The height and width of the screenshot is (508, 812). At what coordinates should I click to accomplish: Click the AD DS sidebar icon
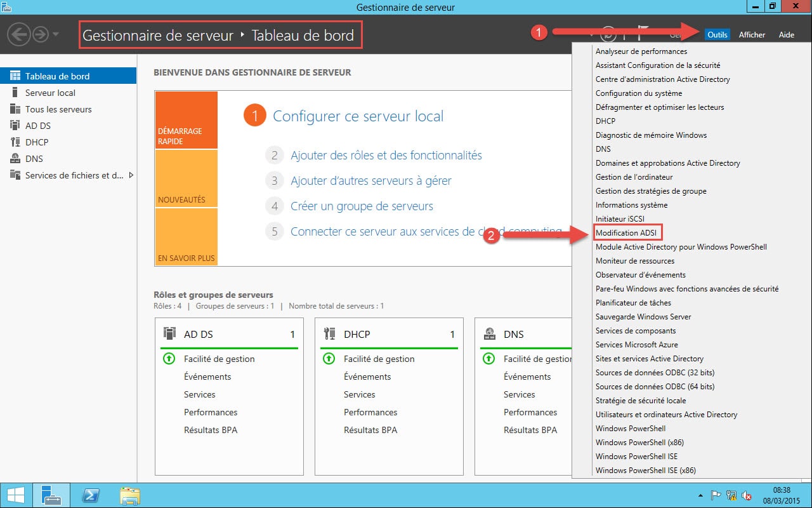point(15,126)
